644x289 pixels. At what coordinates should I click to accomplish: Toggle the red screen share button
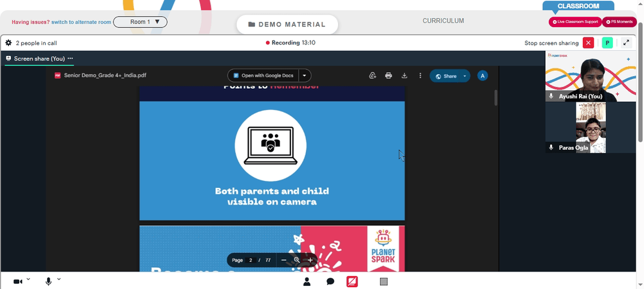click(352, 282)
